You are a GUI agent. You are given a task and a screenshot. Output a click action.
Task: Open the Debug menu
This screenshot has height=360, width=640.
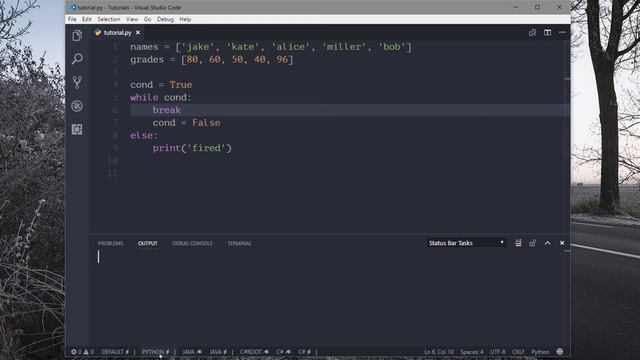click(x=165, y=19)
